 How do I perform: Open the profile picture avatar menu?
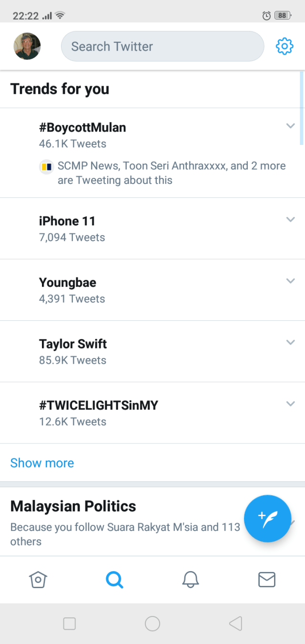pyautogui.click(x=27, y=46)
